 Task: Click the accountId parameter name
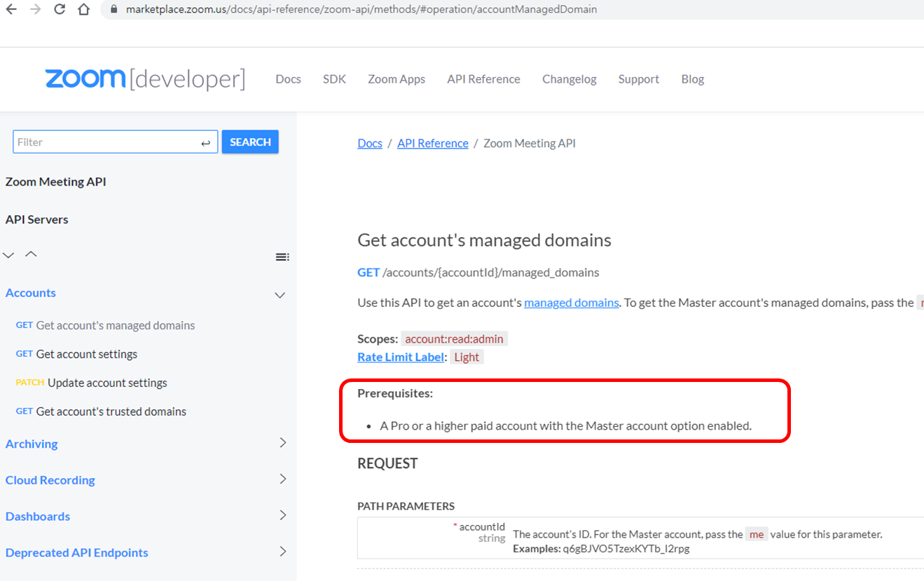[x=482, y=527]
